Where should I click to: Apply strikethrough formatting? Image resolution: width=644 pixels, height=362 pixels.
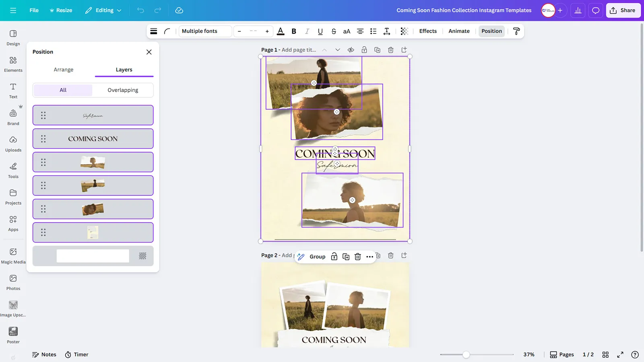pyautogui.click(x=333, y=31)
